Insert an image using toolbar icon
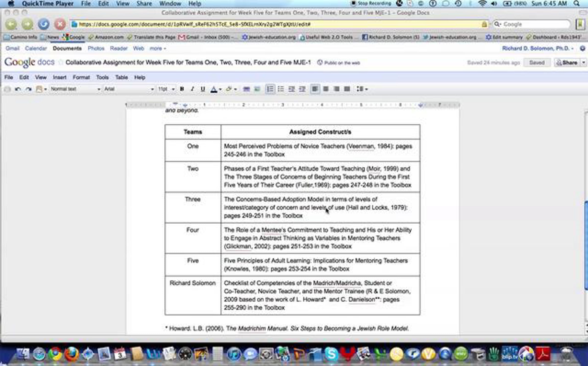 coord(257,89)
